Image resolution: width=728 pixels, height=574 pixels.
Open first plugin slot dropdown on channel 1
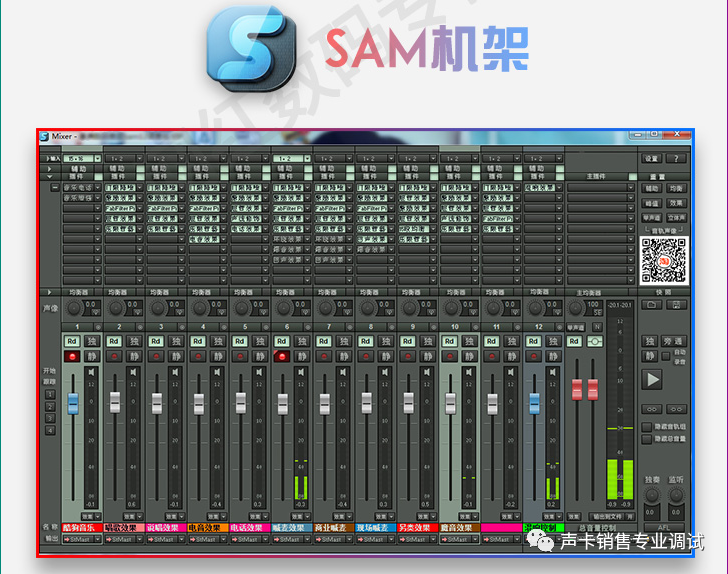coord(98,188)
